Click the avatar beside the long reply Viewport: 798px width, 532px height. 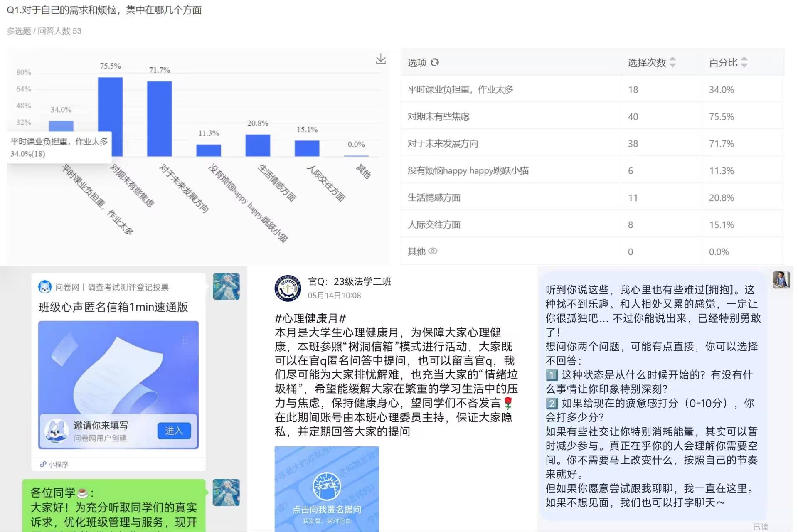781,280
